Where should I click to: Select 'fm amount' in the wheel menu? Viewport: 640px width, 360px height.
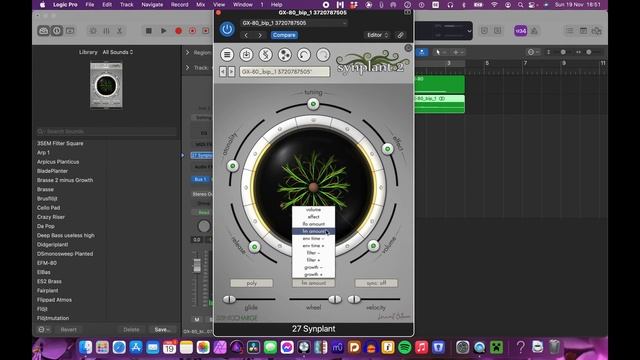pyautogui.click(x=313, y=231)
